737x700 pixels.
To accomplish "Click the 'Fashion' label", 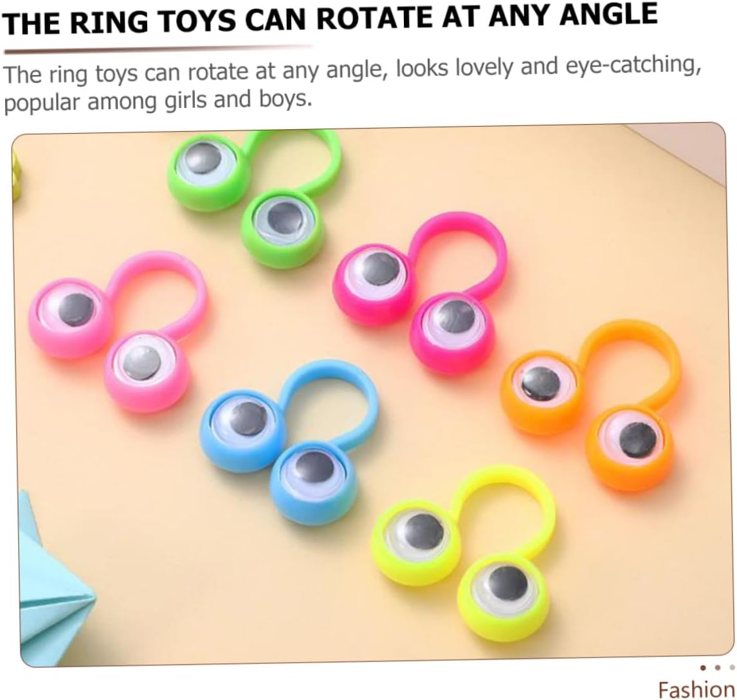I will [x=696, y=689].
